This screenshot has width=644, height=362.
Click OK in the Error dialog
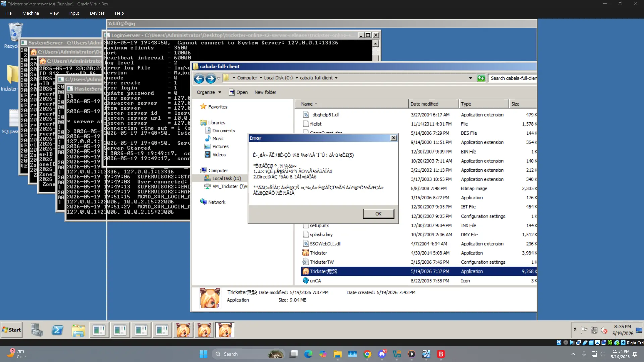[x=378, y=214]
